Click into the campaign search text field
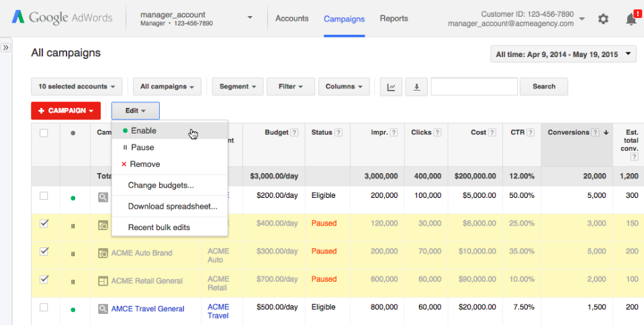The image size is (644, 326). pos(474,87)
